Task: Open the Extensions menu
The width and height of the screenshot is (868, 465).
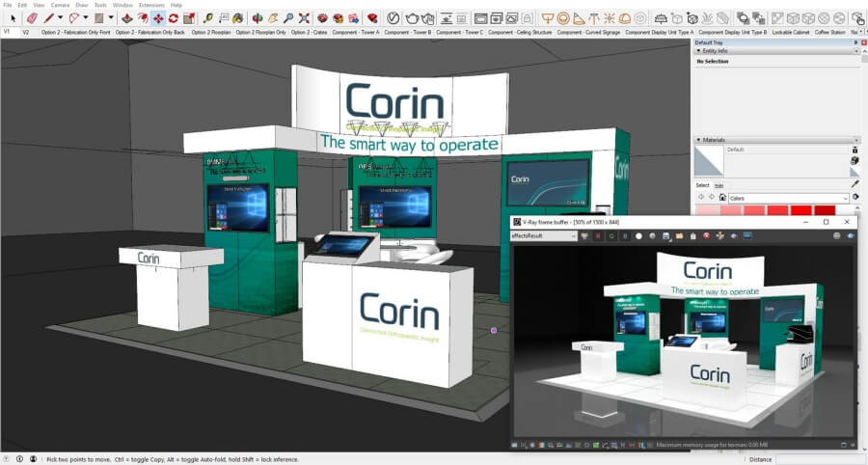Action: [x=151, y=5]
